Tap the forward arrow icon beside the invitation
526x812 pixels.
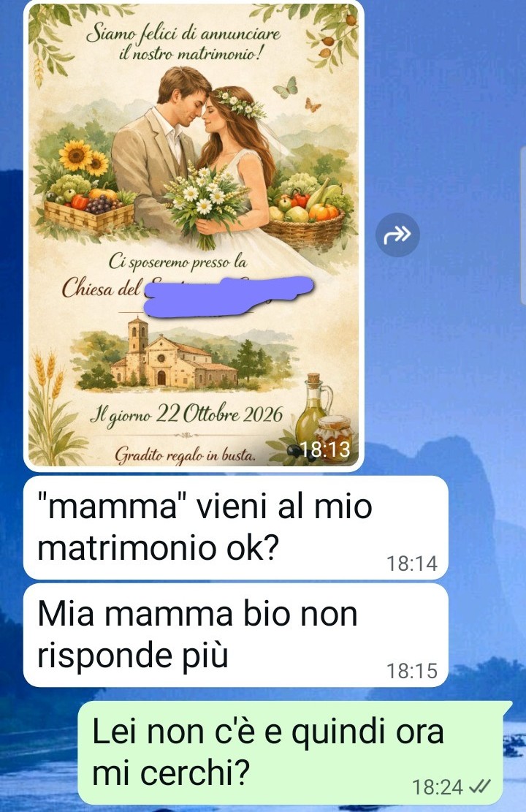[397, 235]
